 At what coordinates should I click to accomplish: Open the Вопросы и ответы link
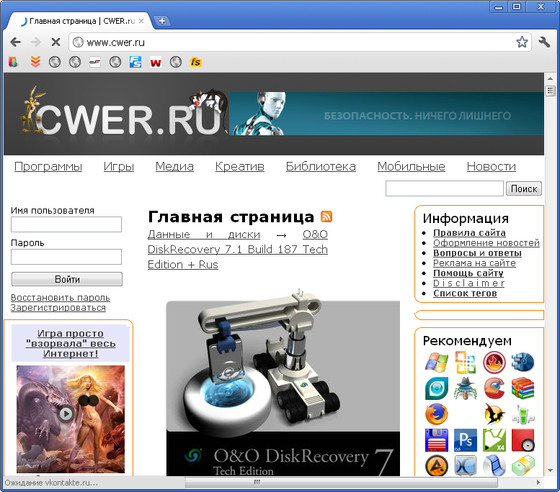477,253
